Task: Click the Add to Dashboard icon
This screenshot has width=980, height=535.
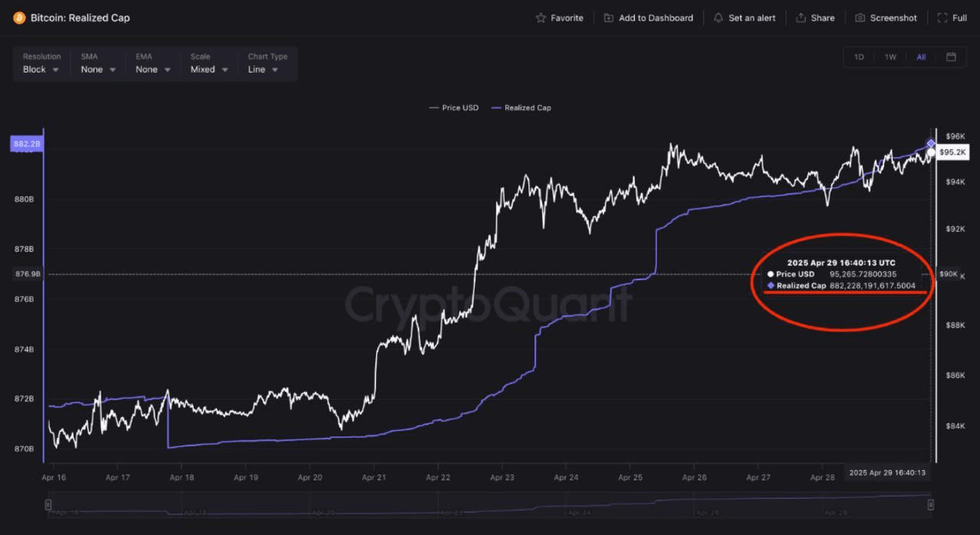Action: coord(609,18)
